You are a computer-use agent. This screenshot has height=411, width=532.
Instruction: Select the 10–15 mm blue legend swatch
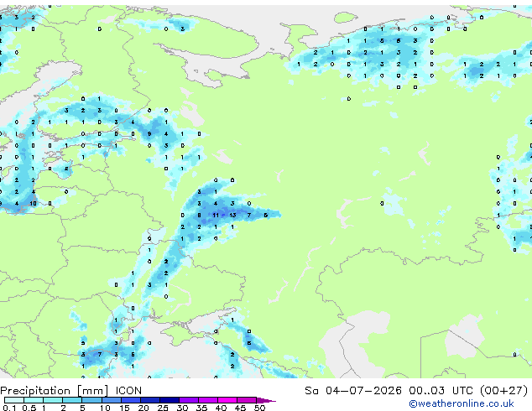pyautogui.click(x=111, y=400)
